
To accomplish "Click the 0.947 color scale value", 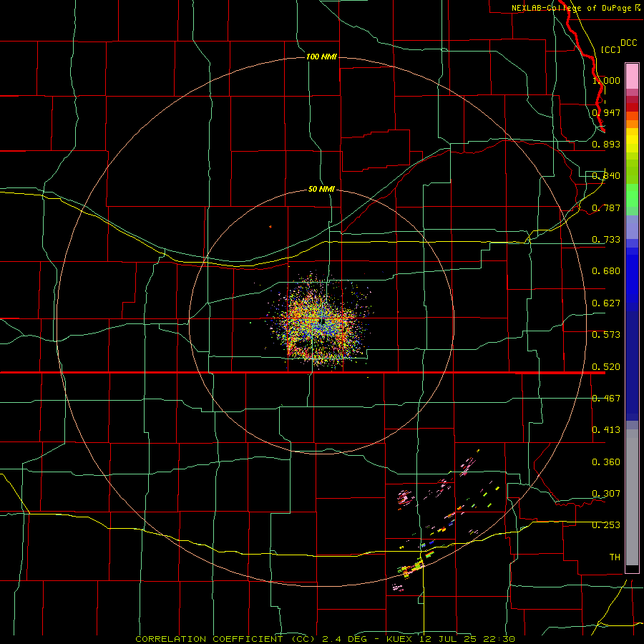I will coord(606,112).
